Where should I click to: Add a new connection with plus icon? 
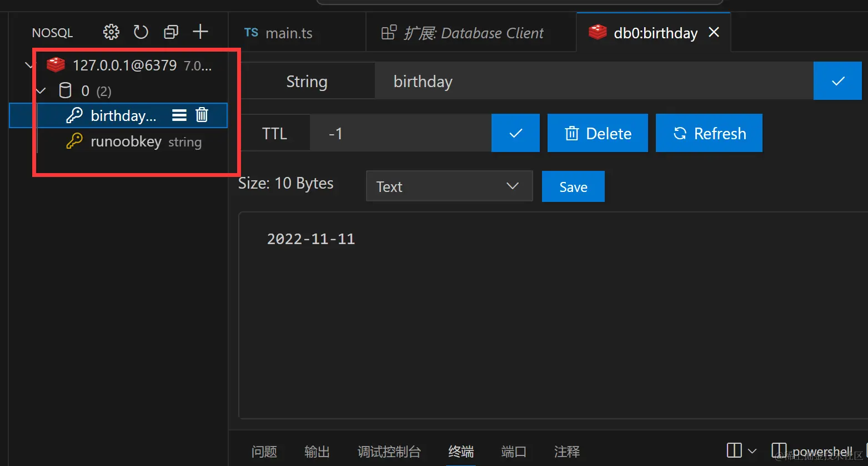[200, 32]
